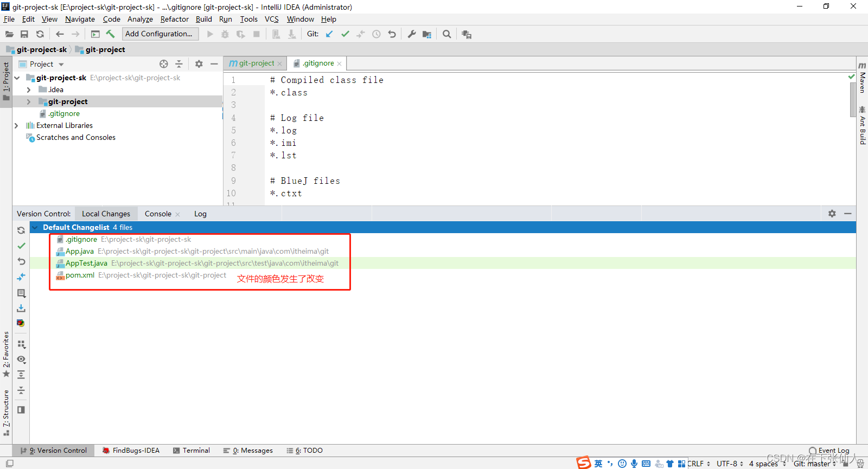Open the Terminal tool window button

coord(192,451)
